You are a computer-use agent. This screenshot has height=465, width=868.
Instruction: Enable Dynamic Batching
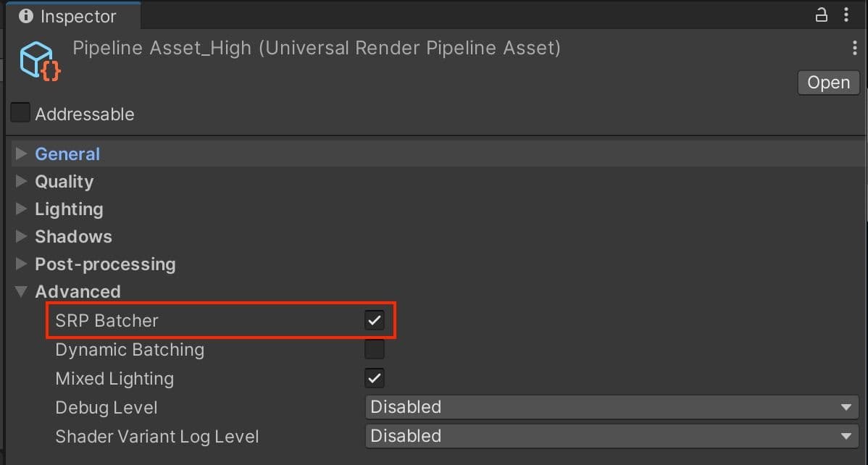pos(375,348)
